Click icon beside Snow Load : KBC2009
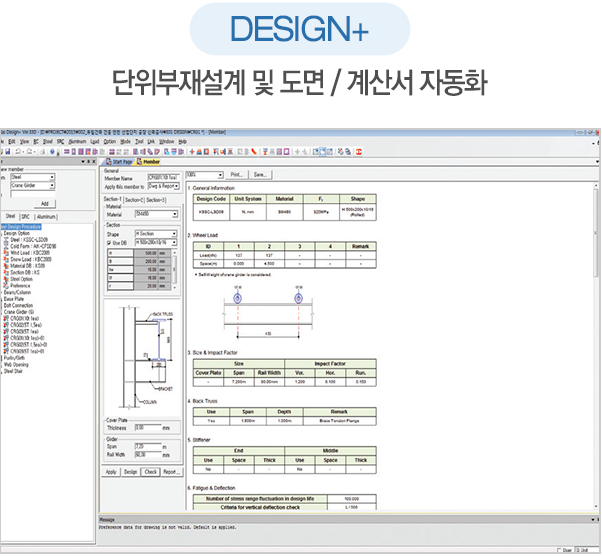This screenshot has height=556, width=602. 6,259
